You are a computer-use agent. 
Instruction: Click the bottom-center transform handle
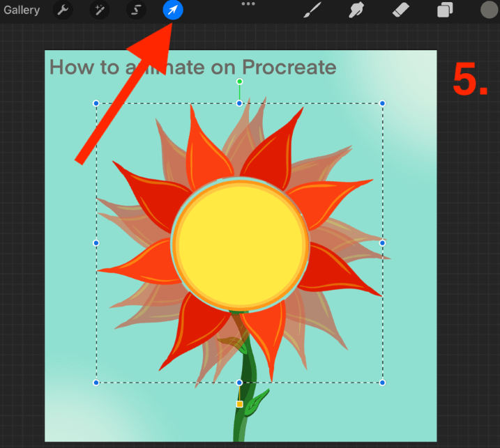click(239, 383)
